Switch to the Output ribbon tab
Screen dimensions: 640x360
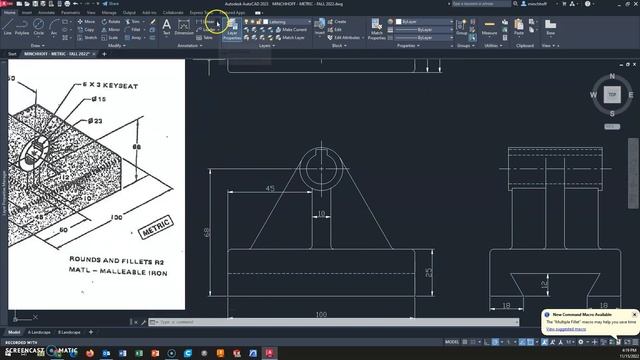coord(129,13)
